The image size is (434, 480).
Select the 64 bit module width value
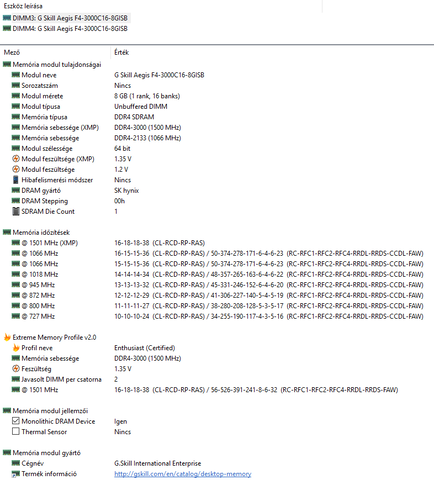click(x=122, y=148)
